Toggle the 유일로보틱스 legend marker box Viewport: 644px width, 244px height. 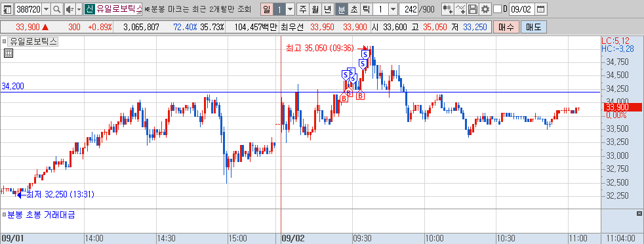pos(5,41)
